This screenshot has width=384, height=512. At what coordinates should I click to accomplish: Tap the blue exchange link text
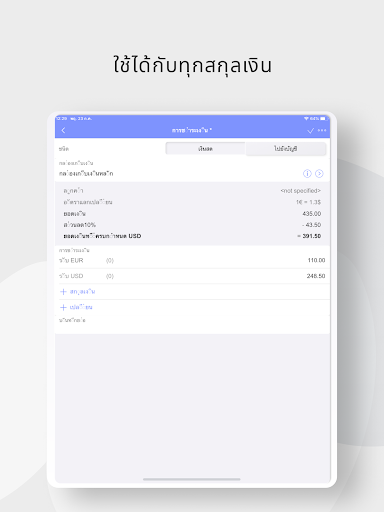[x=81, y=307]
